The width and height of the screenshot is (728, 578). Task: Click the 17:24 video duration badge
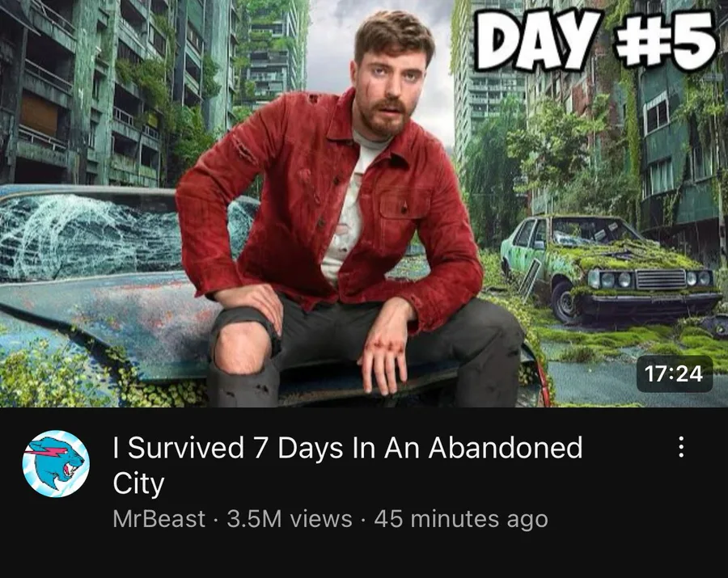(x=674, y=373)
